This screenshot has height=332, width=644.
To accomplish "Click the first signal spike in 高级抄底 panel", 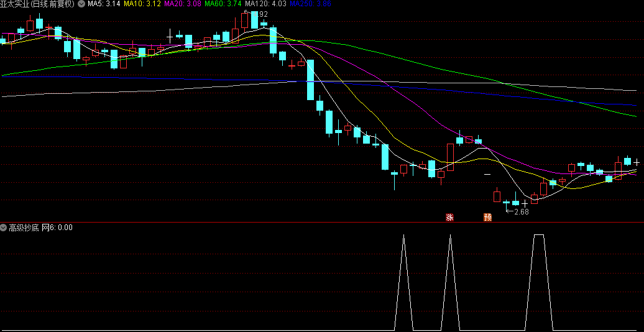I will pyautogui.click(x=403, y=236).
